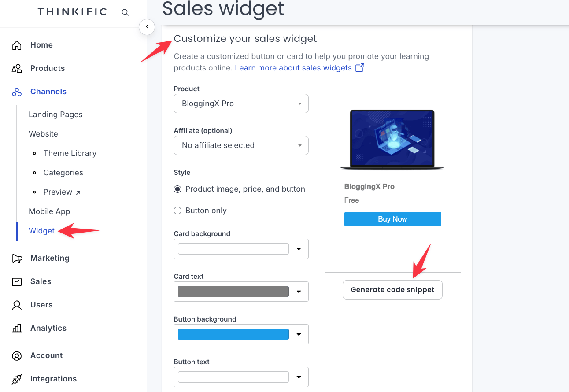
Task: Click the blue Button background color swatch
Action: (233, 334)
